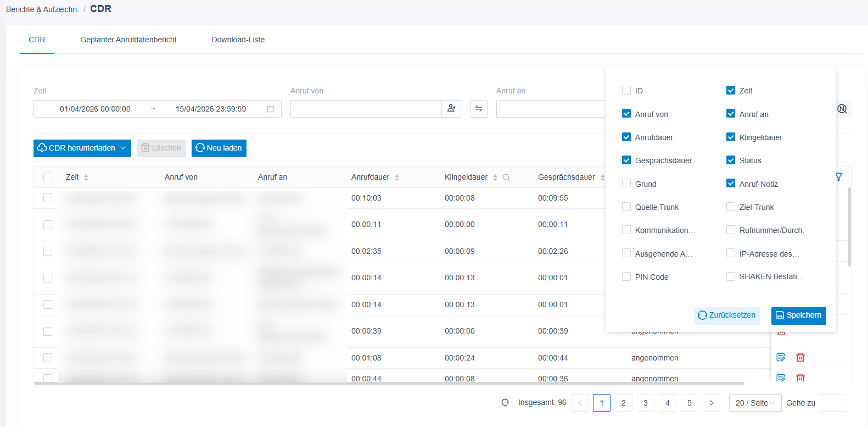Click the swap caller/callee arrows icon

479,109
